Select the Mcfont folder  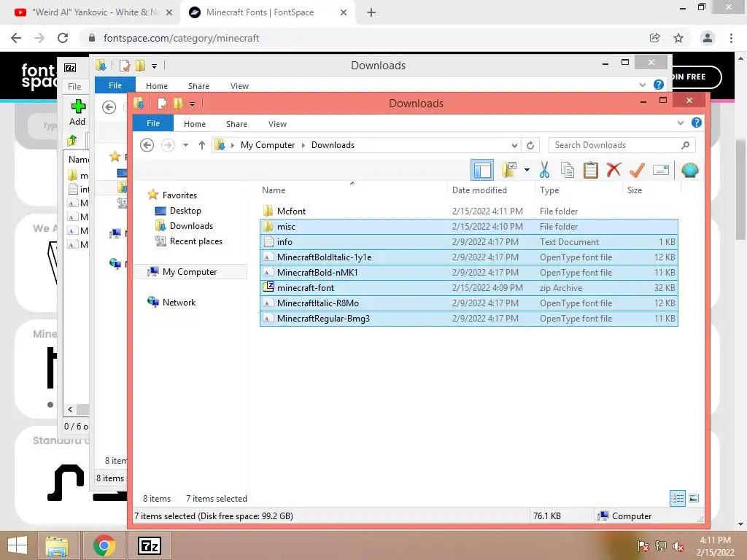(x=469, y=211)
